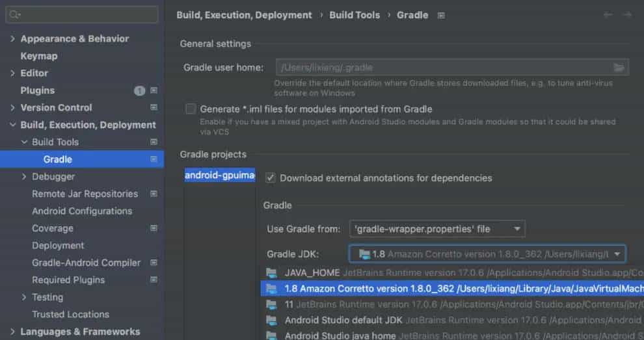644x340 pixels.
Task: Click the Plugins update count badge
Action: [x=140, y=91]
